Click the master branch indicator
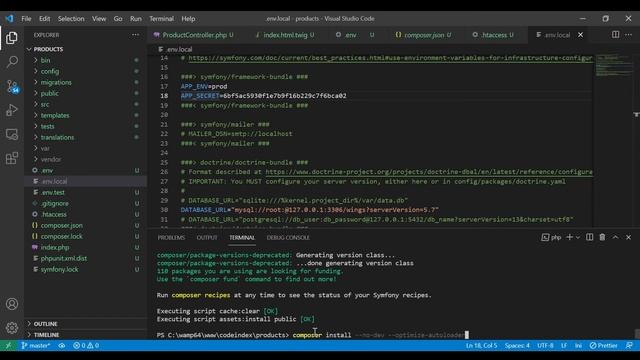This screenshot has width=640, height=360. (x=36, y=346)
